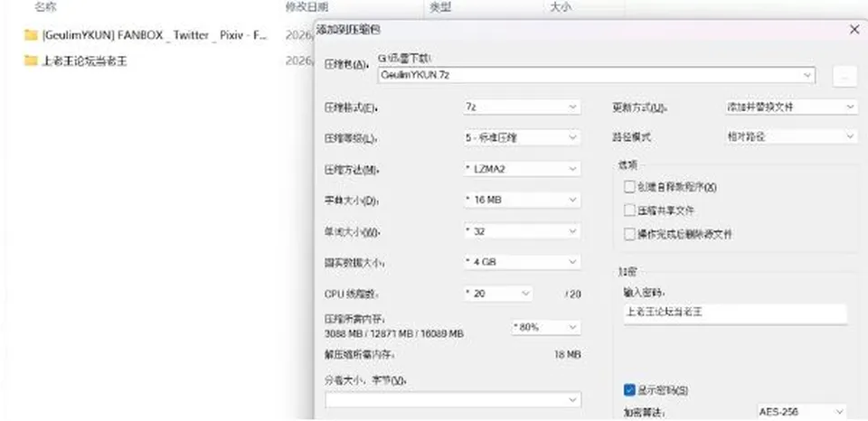Viewport: 868px width, 421px height.
Task: Open the 16 MB 字典大小 dropdown
Action: pyautogui.click(x=522, y=200)
